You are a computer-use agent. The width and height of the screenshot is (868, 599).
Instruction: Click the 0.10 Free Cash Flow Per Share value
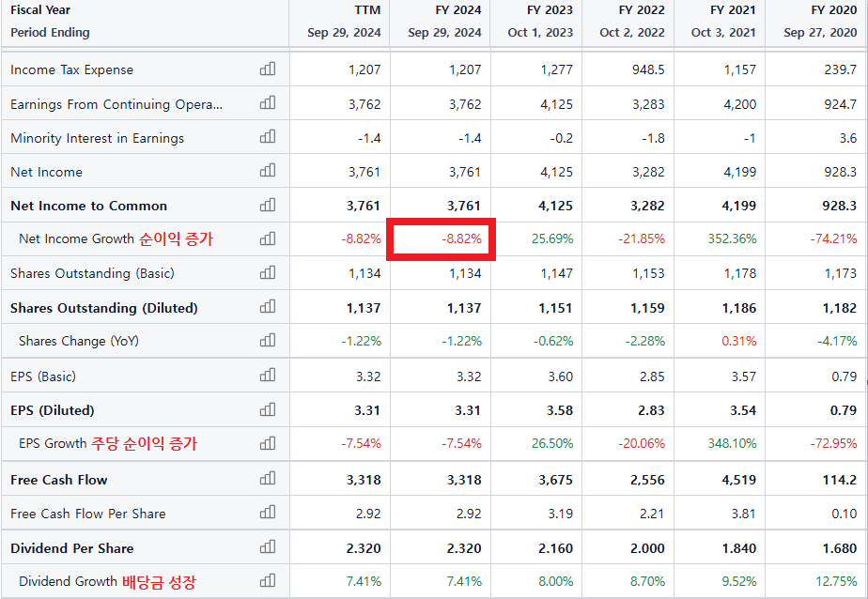[845, 514]
